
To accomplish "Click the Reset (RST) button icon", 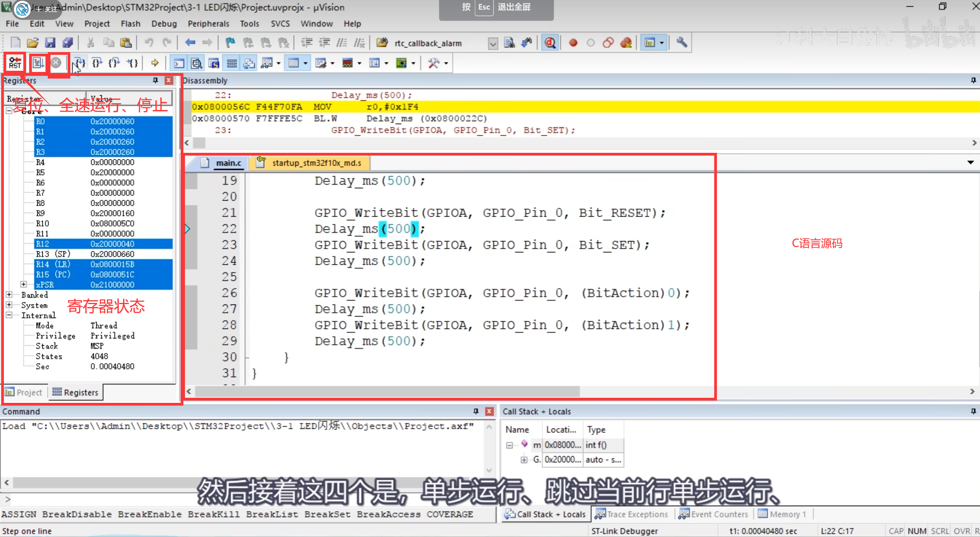I will coord(14,62).
